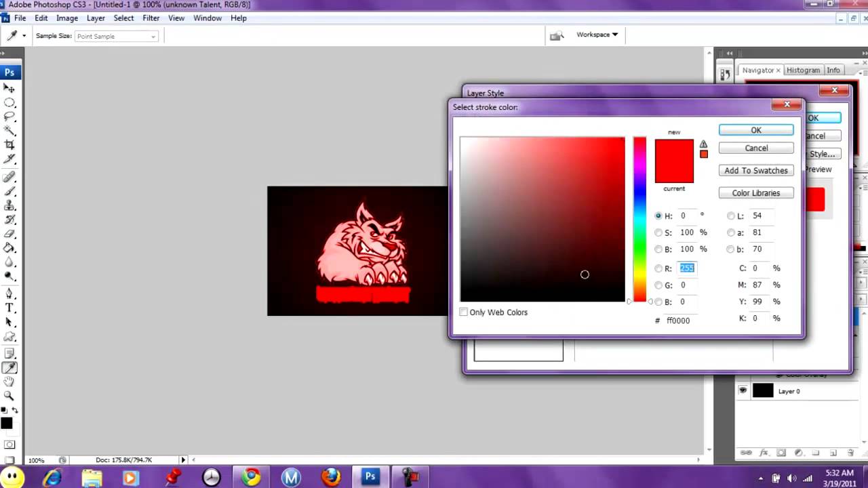Open the Filter menu
868x488 pixels.
(151, 18)
